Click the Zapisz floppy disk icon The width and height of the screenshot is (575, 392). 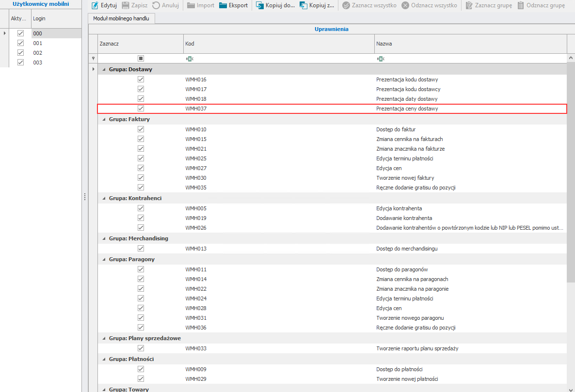tap(126, 5)
